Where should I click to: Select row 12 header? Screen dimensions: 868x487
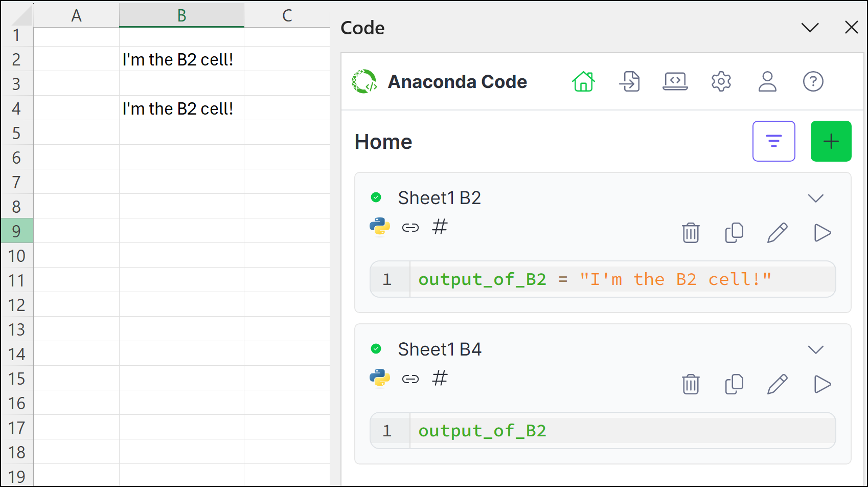click(x=17, y=304)
